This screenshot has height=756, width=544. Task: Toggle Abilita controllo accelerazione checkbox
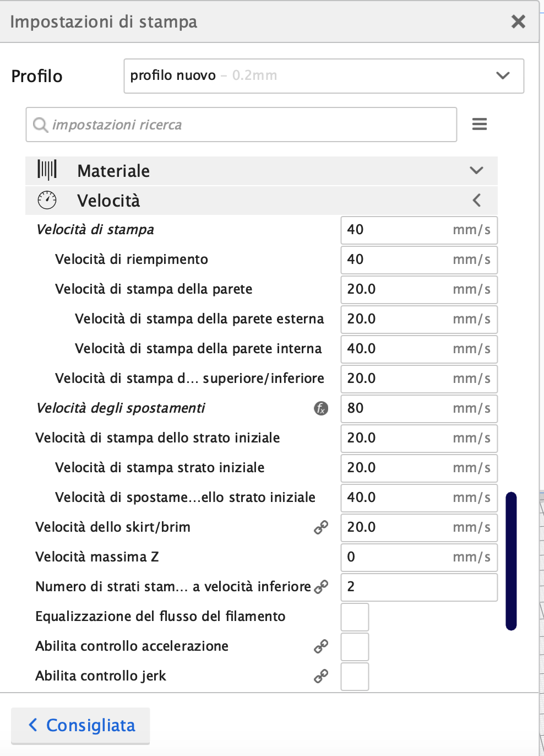pos(355,647)
